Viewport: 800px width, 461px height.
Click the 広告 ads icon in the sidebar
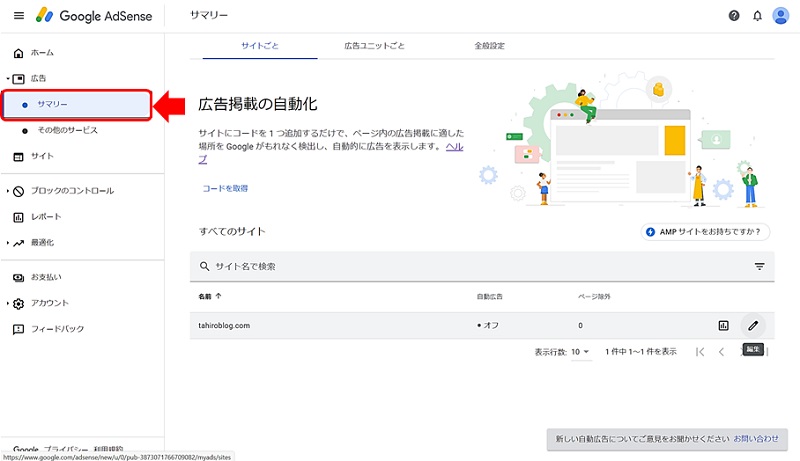[18, 79]
